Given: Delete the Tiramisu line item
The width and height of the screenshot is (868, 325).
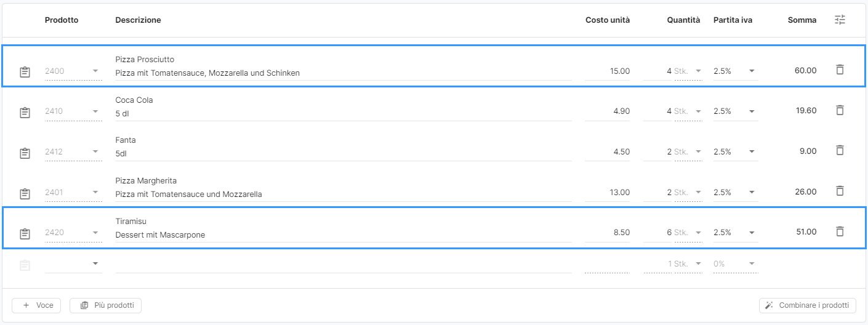Looking at the screenshot, I should click(840, 231).
